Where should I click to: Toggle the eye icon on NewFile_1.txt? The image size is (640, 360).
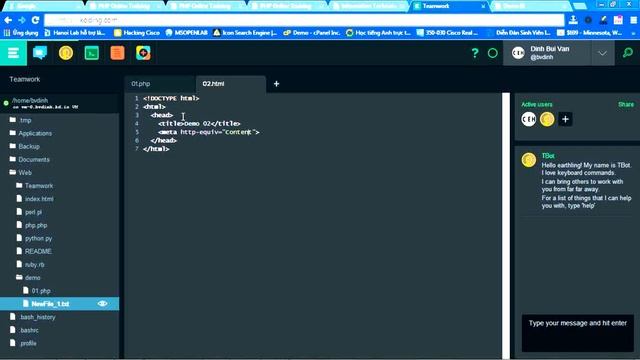(102, 304)
